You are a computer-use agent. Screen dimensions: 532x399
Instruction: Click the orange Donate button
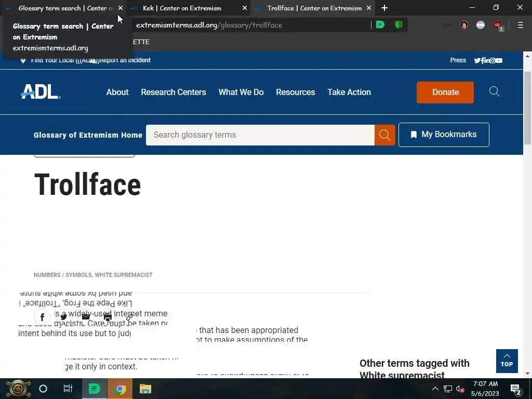[445, 92]
